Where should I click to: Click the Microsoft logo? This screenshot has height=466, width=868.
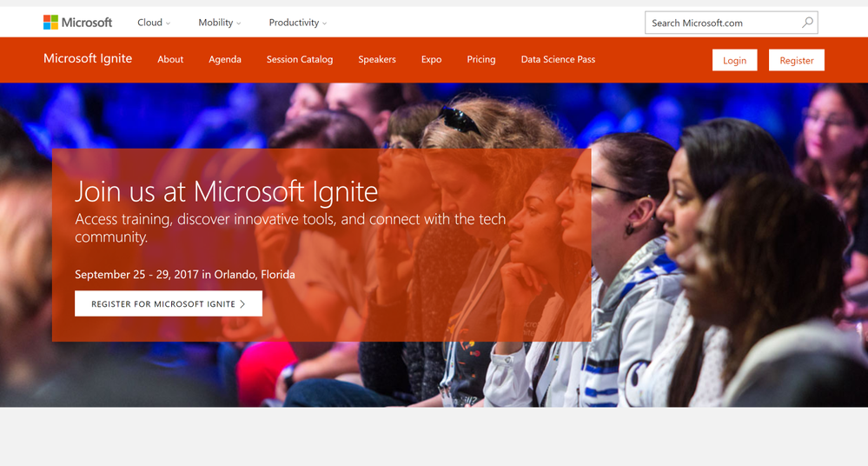click(x=77, y=23)
